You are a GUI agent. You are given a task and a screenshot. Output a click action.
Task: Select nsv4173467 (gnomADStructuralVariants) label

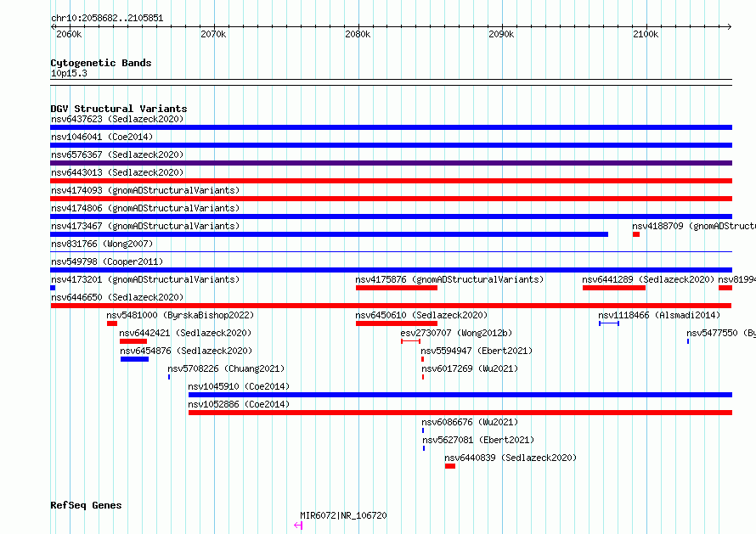click(x=145, y=226)
